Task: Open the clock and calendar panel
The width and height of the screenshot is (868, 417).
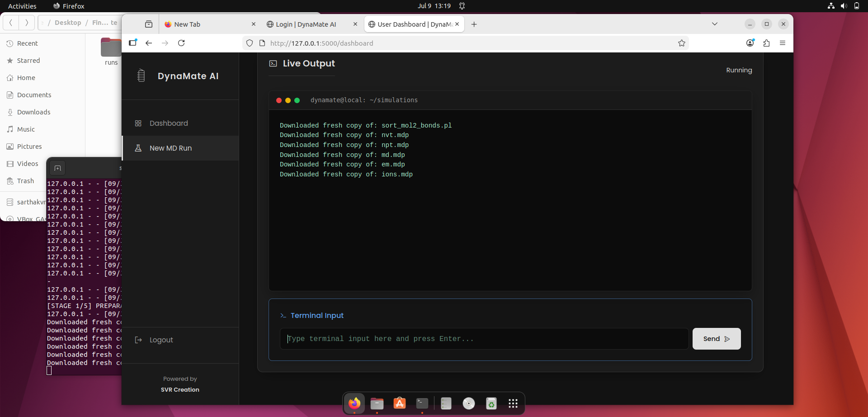Action: coord(434,6)
